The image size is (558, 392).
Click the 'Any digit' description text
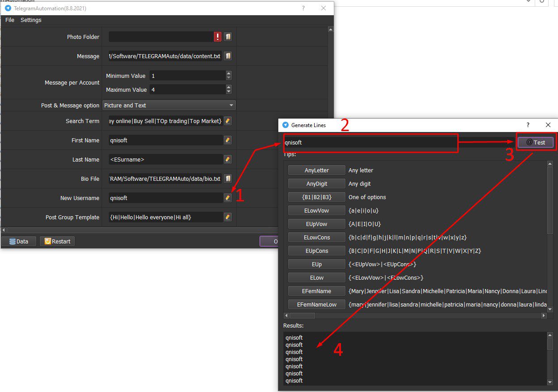tap(359, 183)
